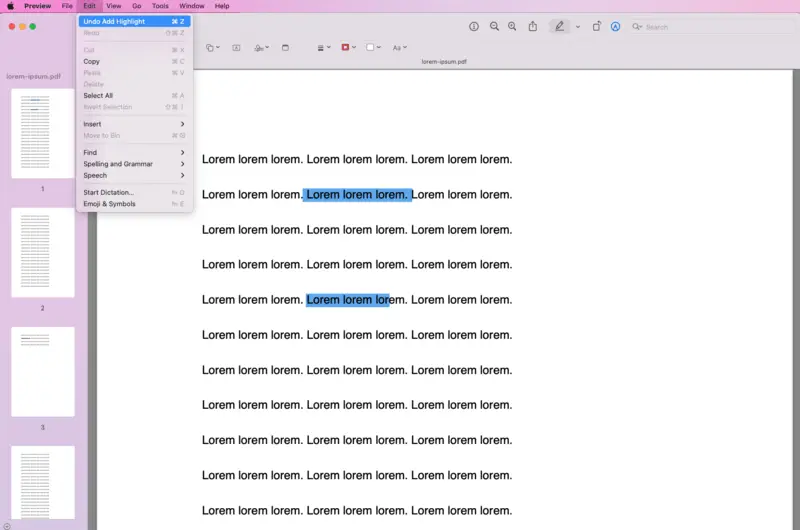The height and width of the screenshot is (530, 800).
Task: Click the Rotate page icon
Action: click(596, 27)
